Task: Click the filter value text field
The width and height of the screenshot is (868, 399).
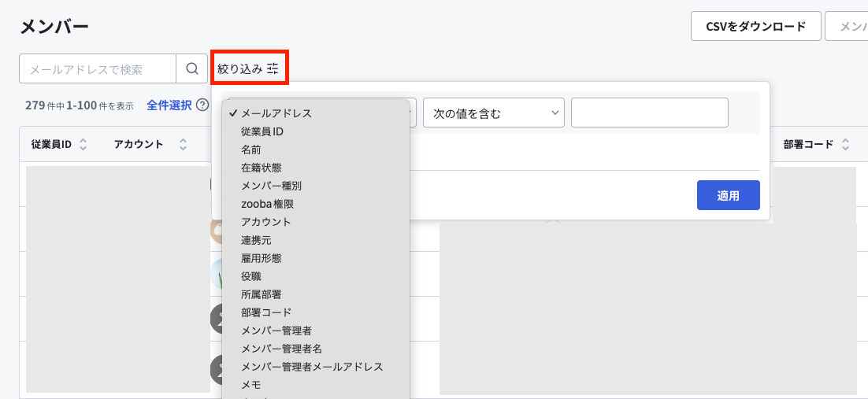Action: tap(649, 113)
